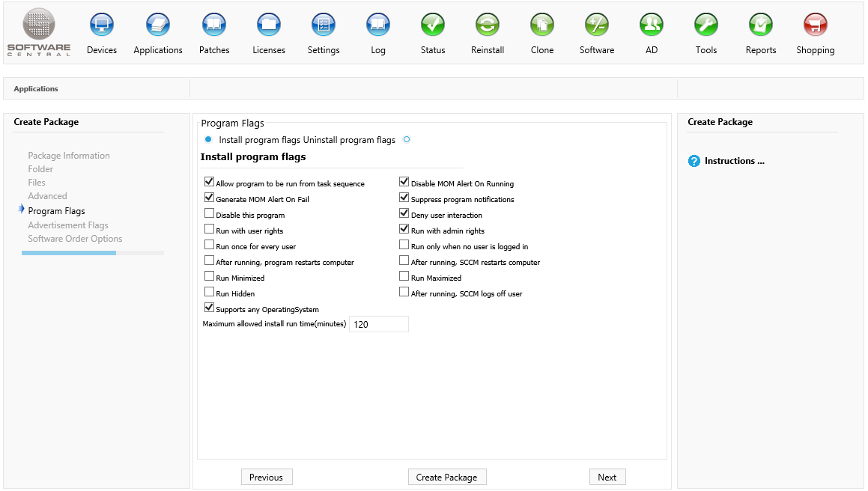Open the Licenses folder icon
The image size is (868, 491).
coord(269,25)
